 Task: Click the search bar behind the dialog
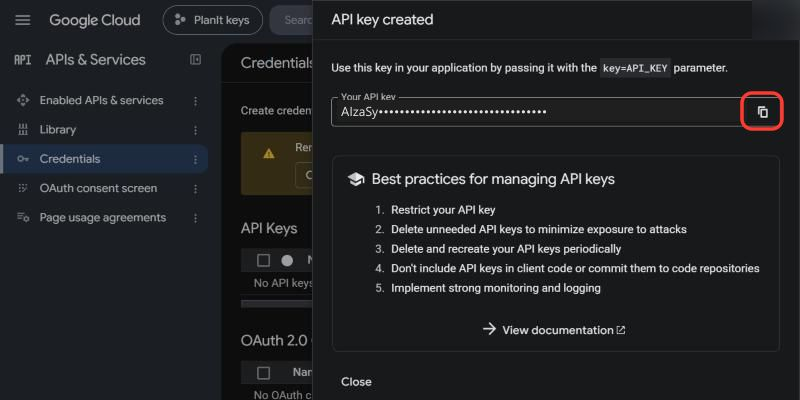click(291, 20)
